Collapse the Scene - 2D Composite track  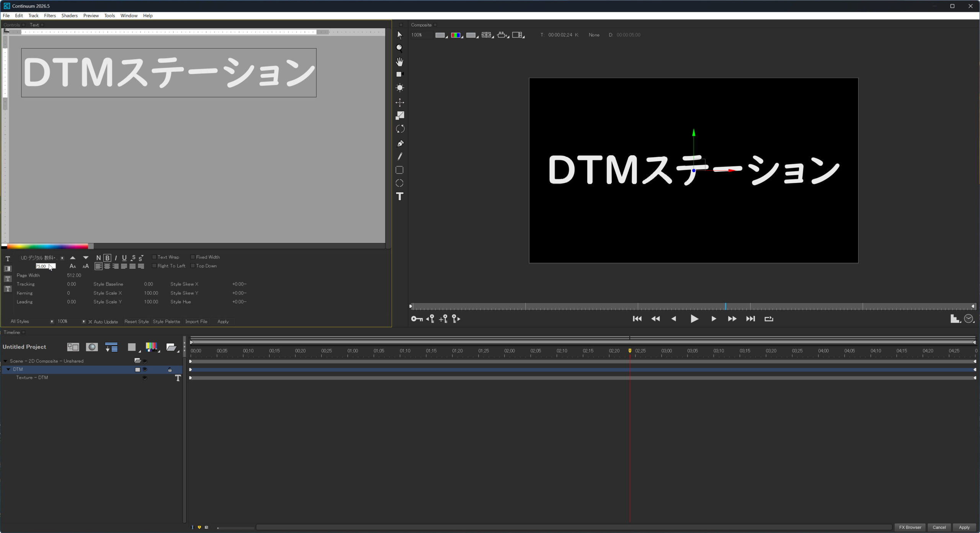pyautogui.click(x=5, y=361)
